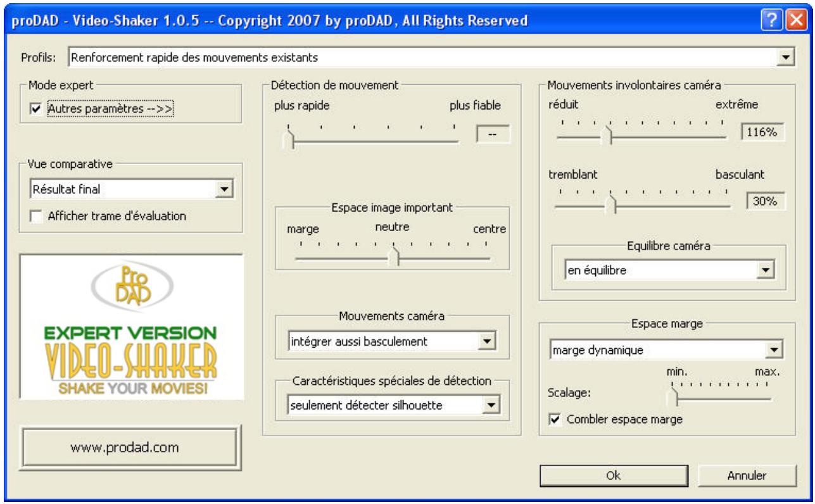The image size is (815, 504).
Task: Close the Video-Shaker dialog
Action: pos(794,20)
